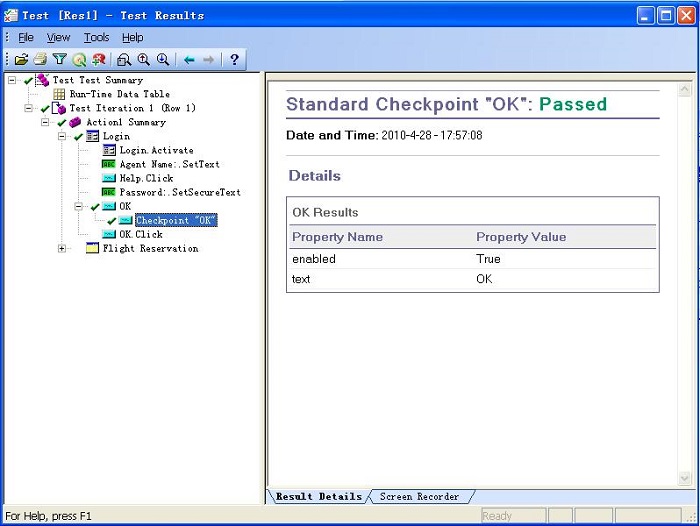
Task: Click the Print icon in toolbar
Action: click(x=40, y=60)
